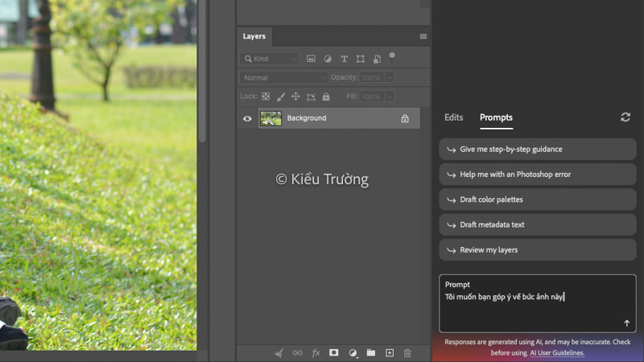Image resolution: width=644 pixels, height=362 pixels.
Task: Choose Review my layers prompt
Action: [538, 250]
